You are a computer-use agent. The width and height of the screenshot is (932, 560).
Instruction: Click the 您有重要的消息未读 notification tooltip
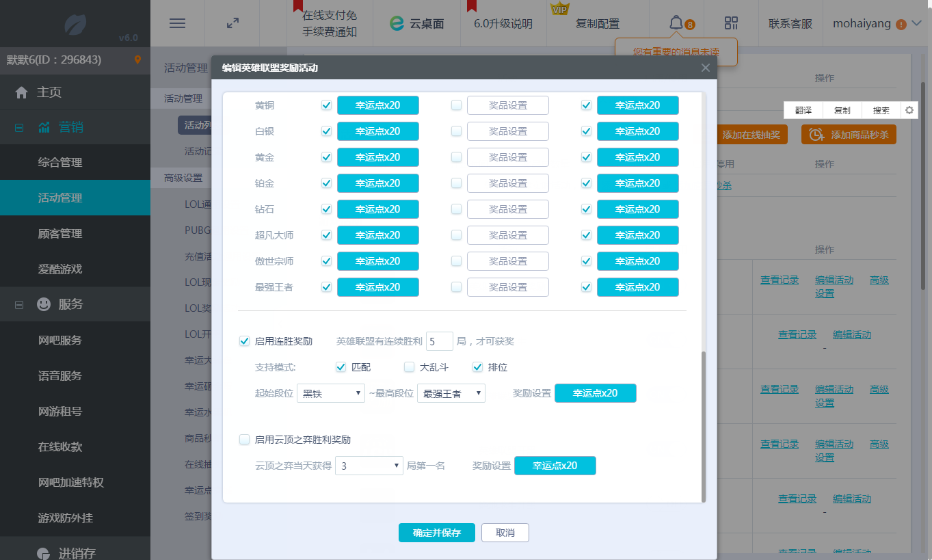[676, 51]
